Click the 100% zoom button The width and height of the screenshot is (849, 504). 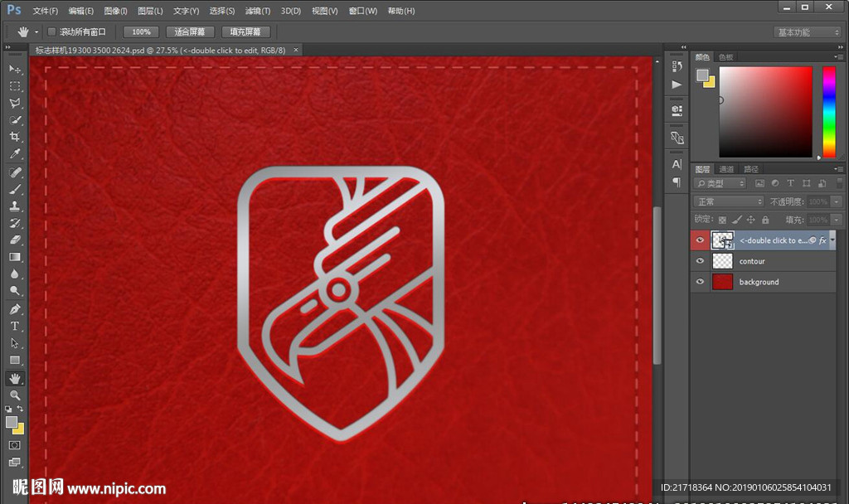tap(141, 32)
